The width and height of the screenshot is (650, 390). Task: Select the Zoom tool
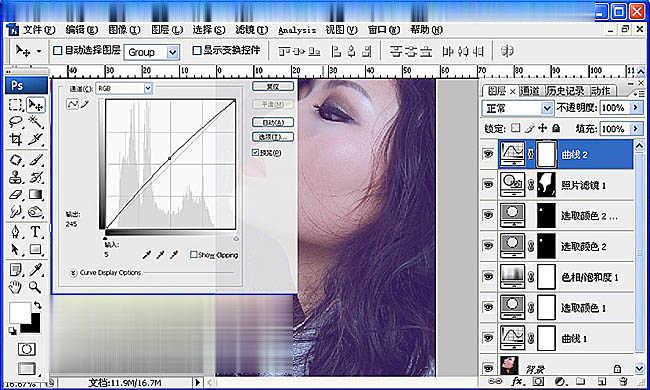coord(36,287)
